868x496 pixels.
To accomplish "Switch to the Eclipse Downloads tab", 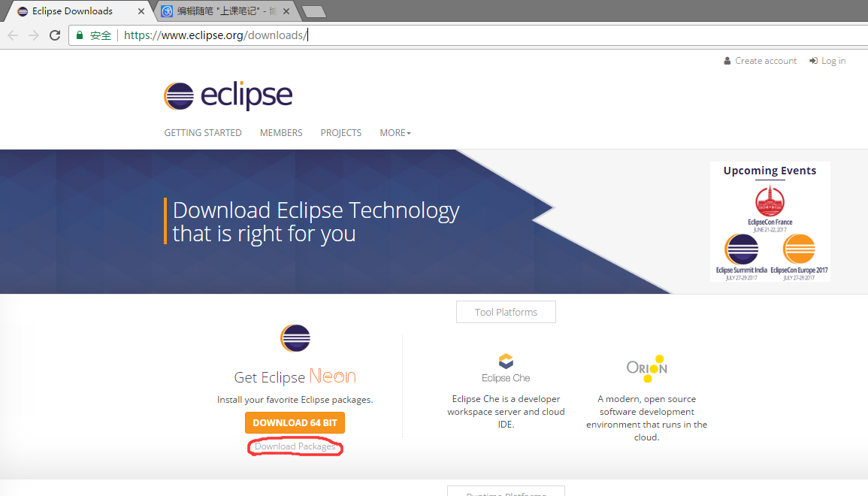I will click(78, 11).
